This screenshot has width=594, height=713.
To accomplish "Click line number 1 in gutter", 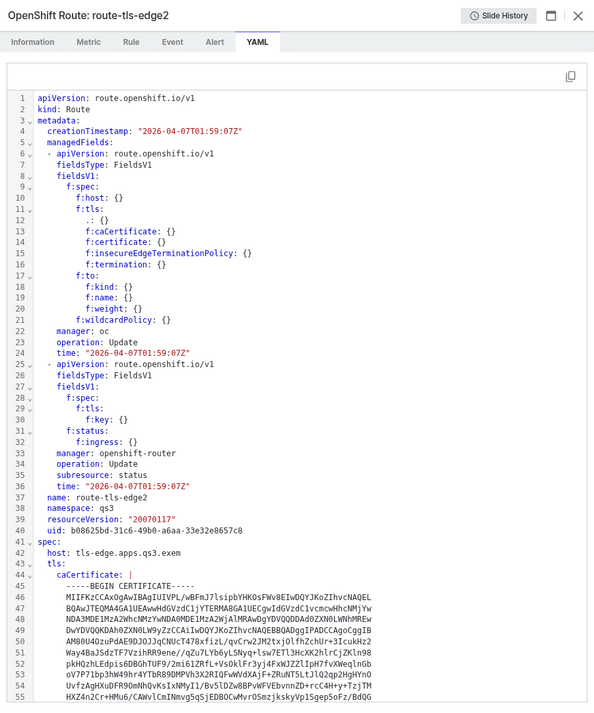I will [x=22, y=98].
